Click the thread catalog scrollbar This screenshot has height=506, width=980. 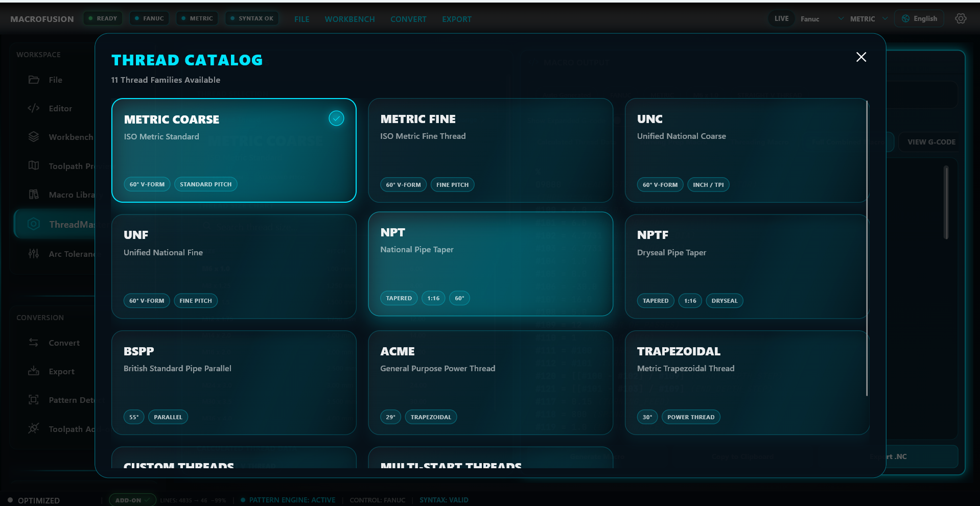[x=867, y=248]
